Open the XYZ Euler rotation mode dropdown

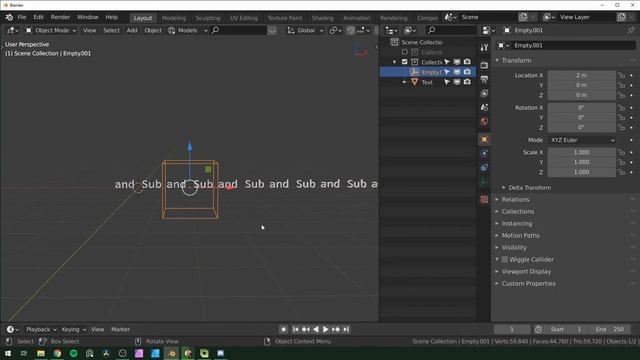pos(582,140)
